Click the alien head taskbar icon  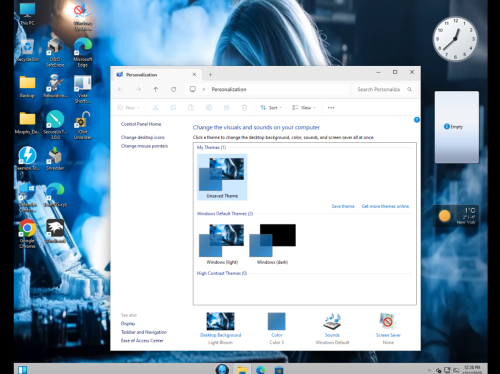[x=222, y=369]
